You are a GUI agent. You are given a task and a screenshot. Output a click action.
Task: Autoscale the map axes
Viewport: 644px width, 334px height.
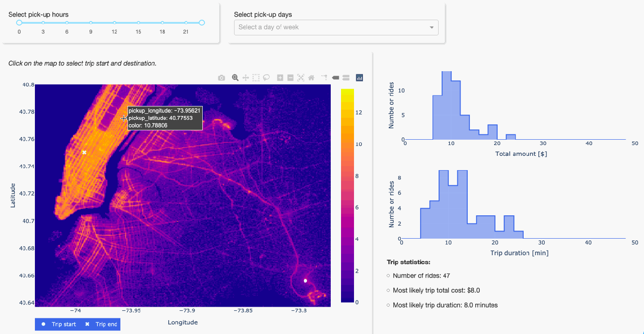(x=301, y=78)
